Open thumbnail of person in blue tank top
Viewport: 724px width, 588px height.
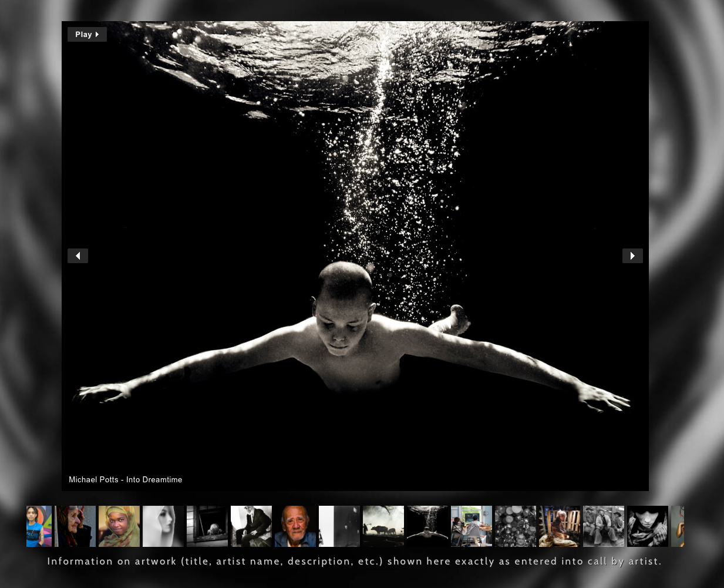coord(39,526)
